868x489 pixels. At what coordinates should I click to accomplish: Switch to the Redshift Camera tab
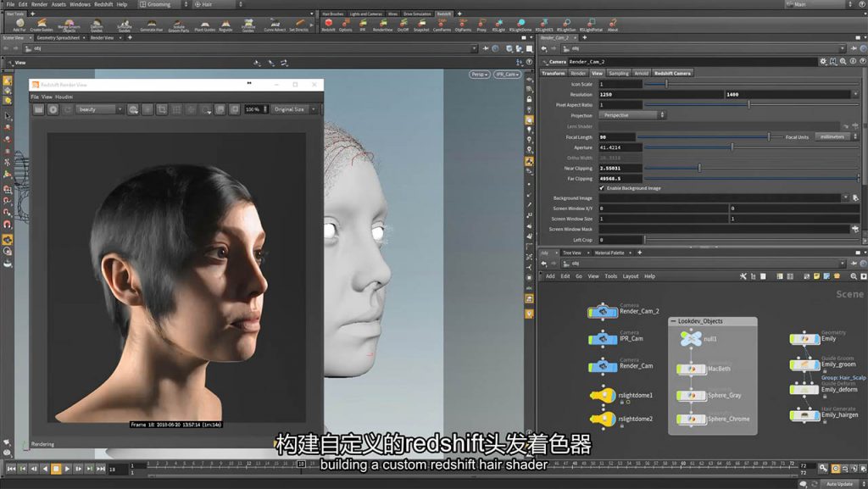click(x=672, y=73)
